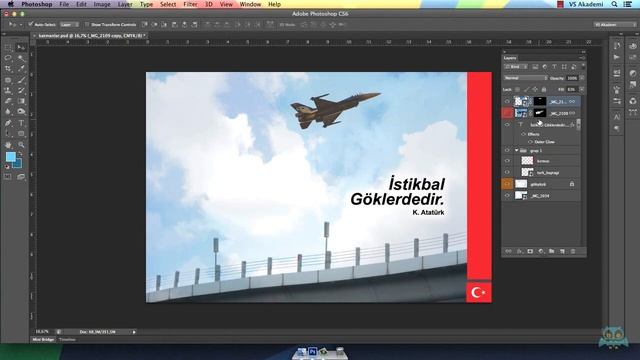
Task: Enable Show Transform Controls checkbox
Action: [x=87, y=24]
